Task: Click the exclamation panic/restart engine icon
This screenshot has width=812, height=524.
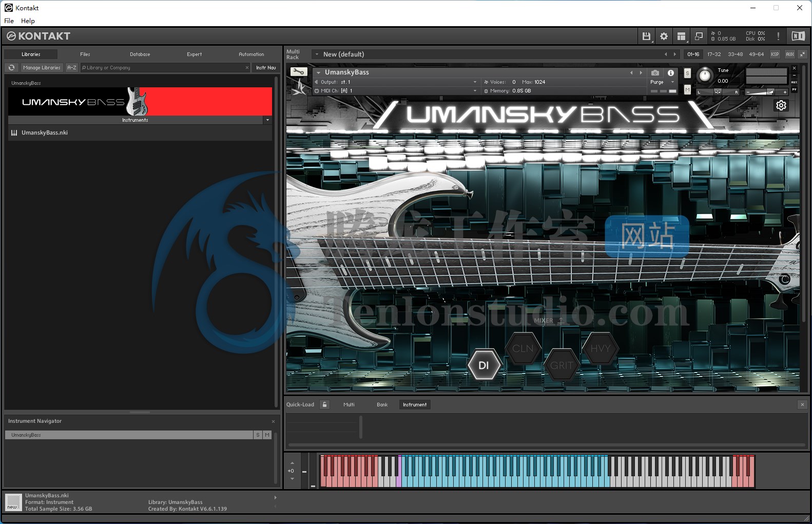Action: tap(778, 36)
